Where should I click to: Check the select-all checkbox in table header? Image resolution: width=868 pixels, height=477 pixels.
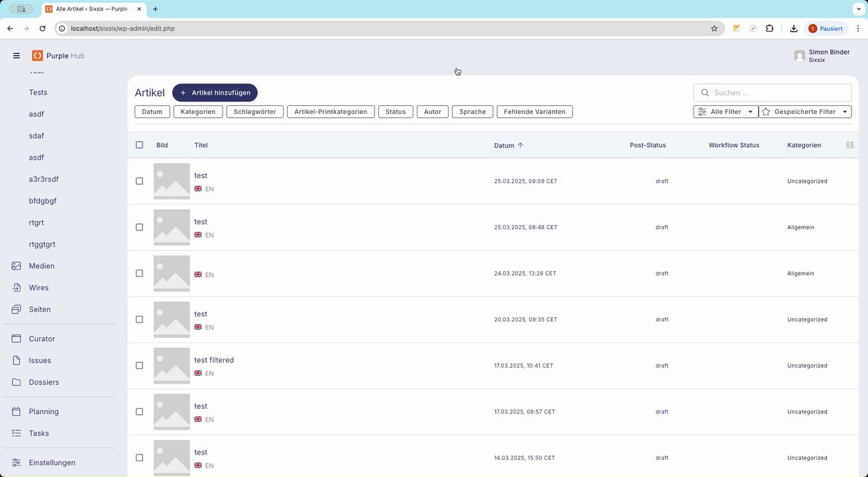coord(139,145)
